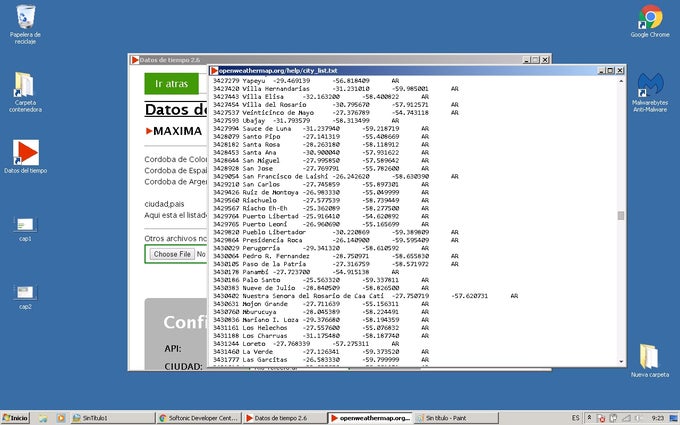
Task: Select the Villa Hernandarias row
Action: (335, 88)
